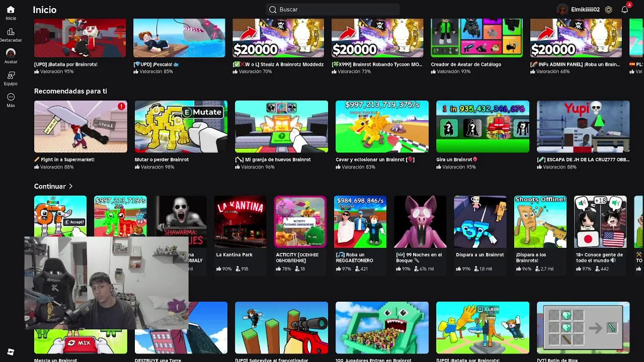Click the Buscar search field
The width and height of the screenshot is (644, 362).
pos(333,10)
